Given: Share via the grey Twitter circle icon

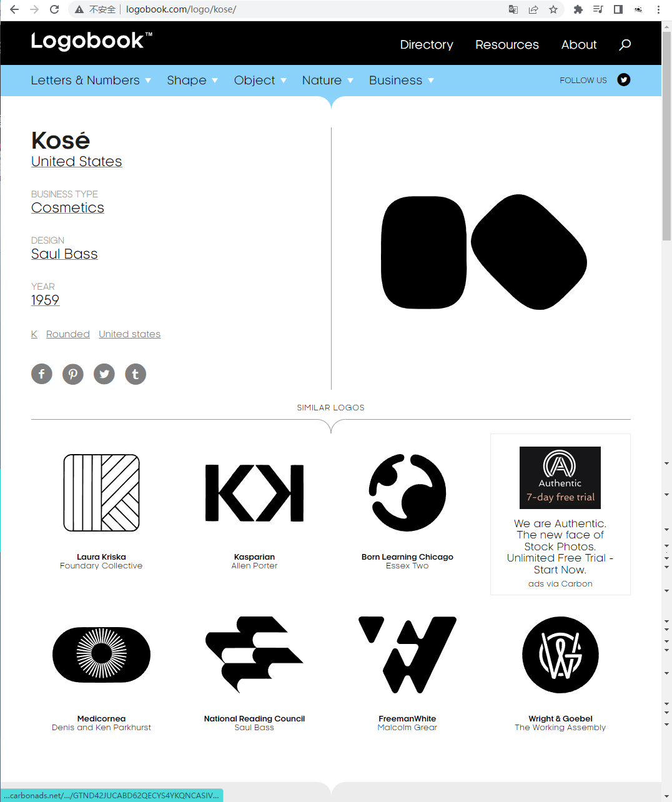Looking at the screenshot, I should click(x=104, y=374).
